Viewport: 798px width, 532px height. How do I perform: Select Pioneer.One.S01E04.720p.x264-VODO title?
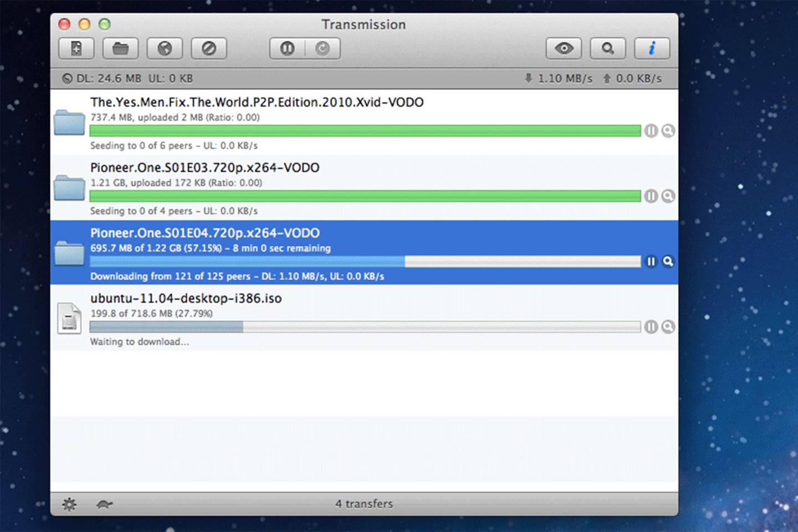pos(205,233)
